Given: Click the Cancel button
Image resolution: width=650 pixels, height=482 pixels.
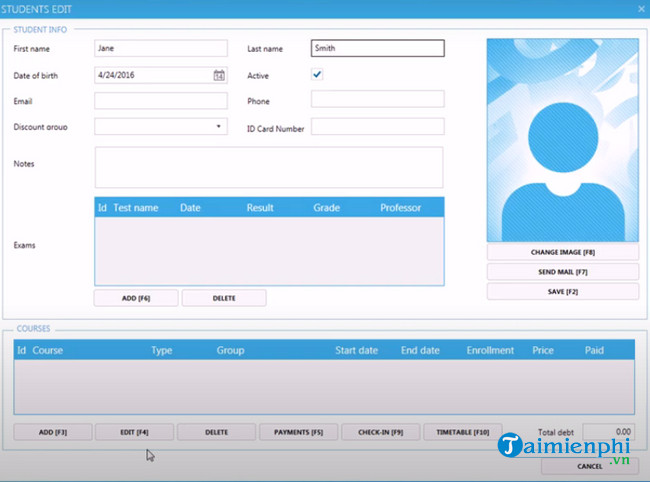Looking at the screenshot, I should pos(590,466).
